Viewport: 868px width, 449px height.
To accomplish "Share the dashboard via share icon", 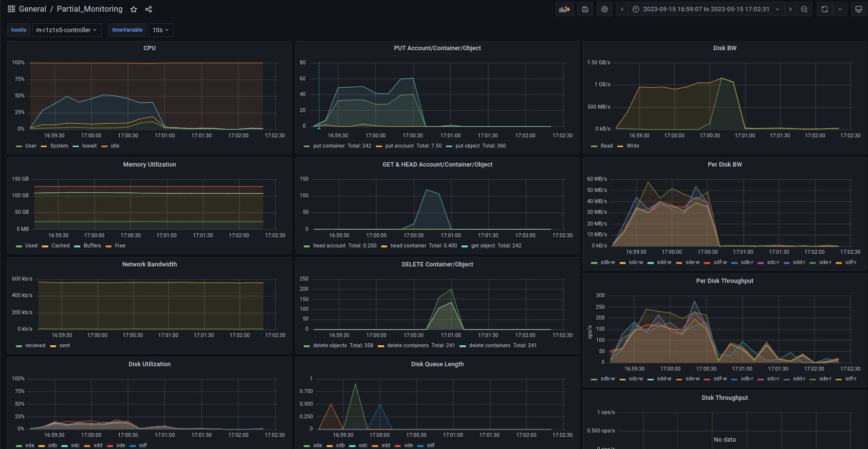I will [148, 9].
